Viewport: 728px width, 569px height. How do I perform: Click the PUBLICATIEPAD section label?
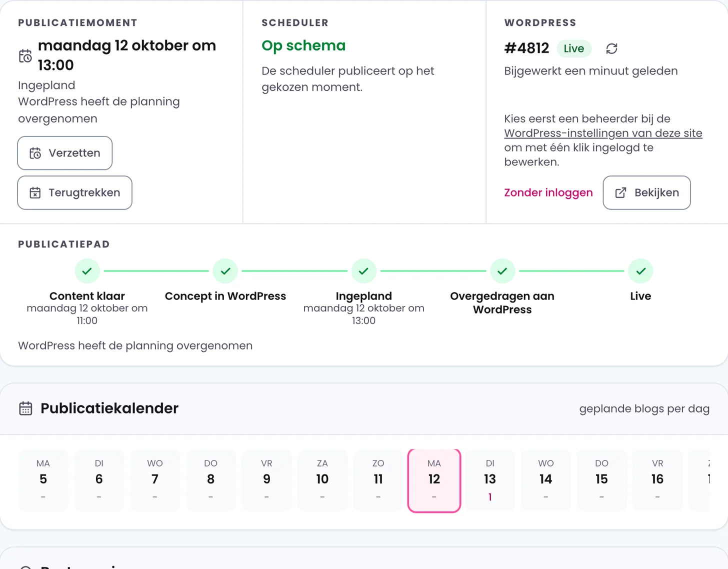(64, 244)
